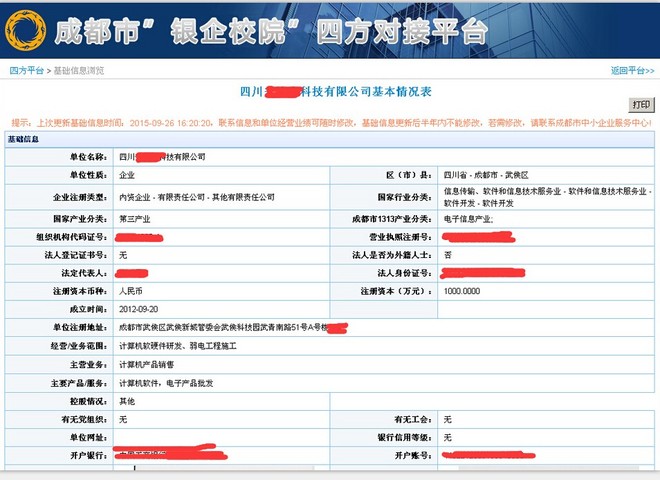The width and height of the screenshot is (660, 480).
Task: Click the 第三产业 value
Action: 135,219
